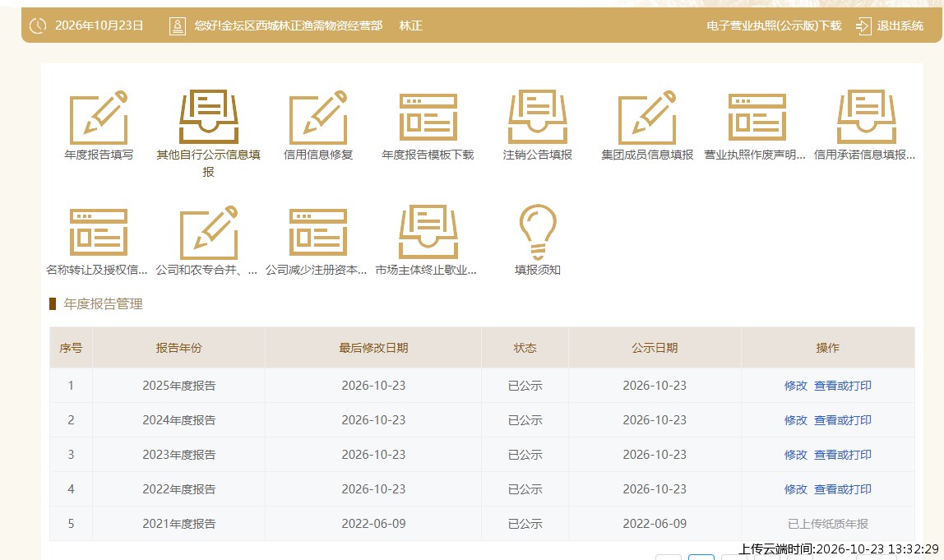Click 电子营业执照(公示版)下载 link
Image resolution: width=944 pixels, height=560 pixels.
[x=774, y=25]
